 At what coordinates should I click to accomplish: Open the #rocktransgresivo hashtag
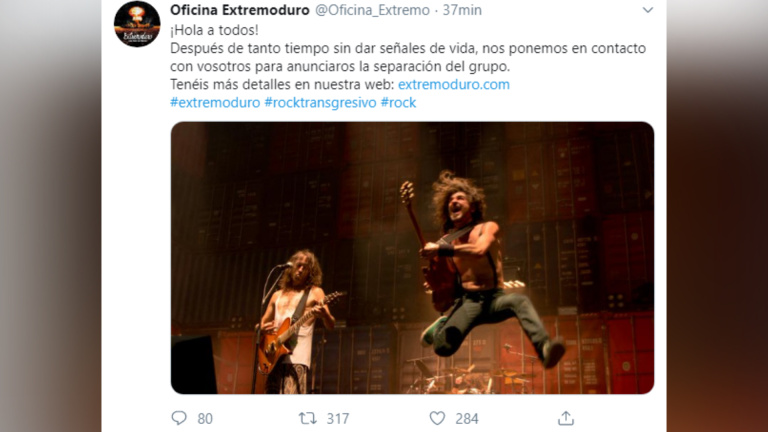tap(320, 102)
